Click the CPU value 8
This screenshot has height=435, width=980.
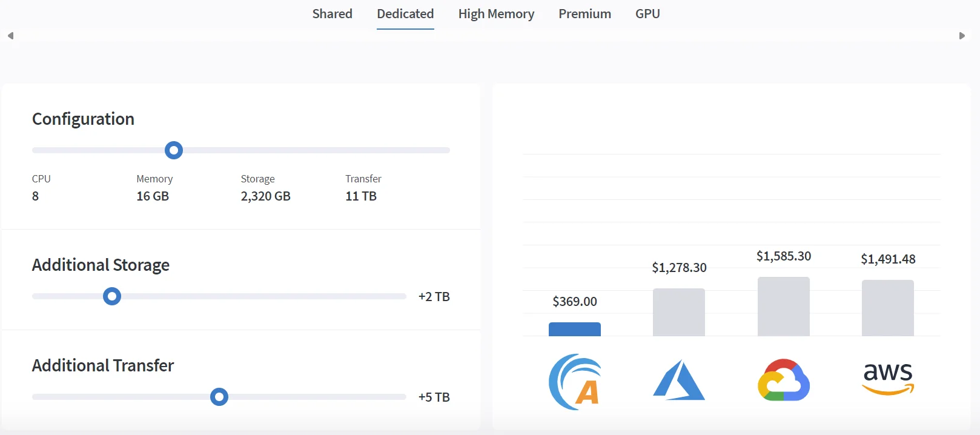pos(36,196)
